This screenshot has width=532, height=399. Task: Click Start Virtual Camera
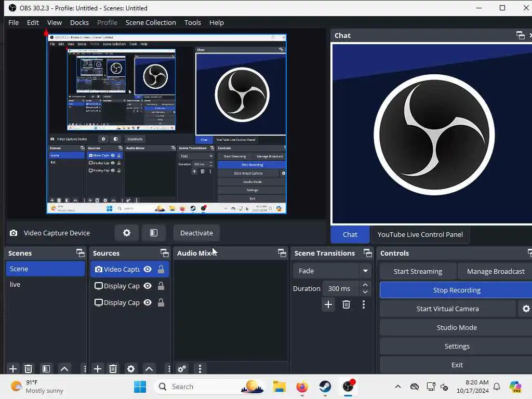pos(447,309)
